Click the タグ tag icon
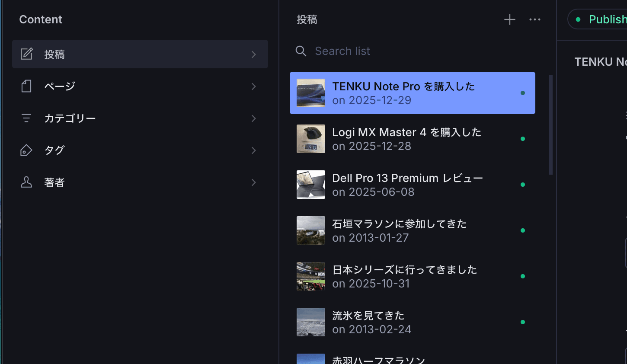This screenshot has height=364, width=627. click(x=26, y=150)
